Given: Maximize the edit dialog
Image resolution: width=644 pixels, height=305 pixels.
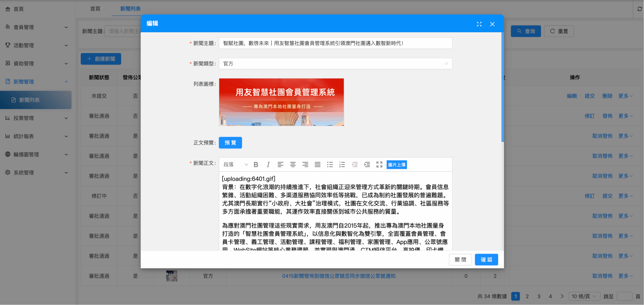Looking at the screenshot, I should (x=479, y=24).
